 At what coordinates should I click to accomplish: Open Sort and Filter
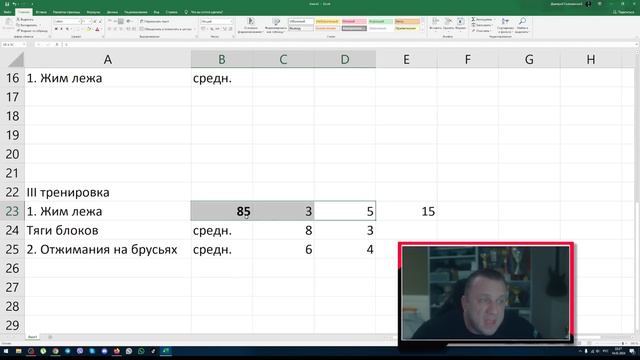[505, 24]
